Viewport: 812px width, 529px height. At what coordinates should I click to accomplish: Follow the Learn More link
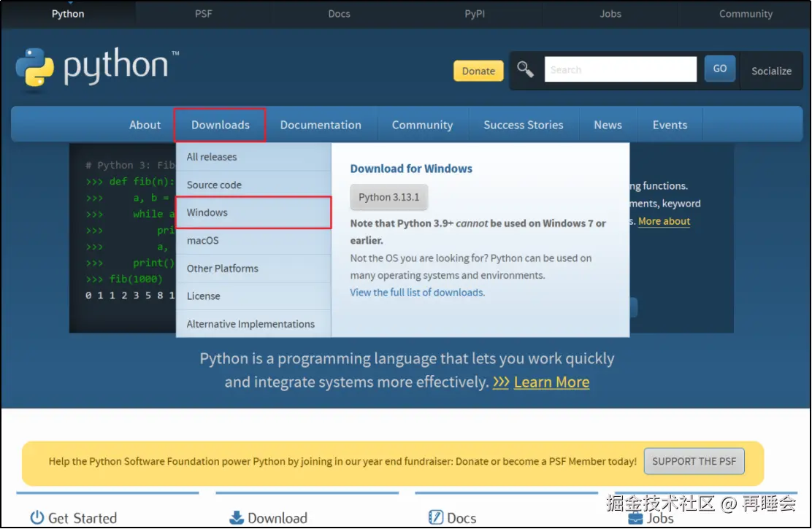point(551,382)
